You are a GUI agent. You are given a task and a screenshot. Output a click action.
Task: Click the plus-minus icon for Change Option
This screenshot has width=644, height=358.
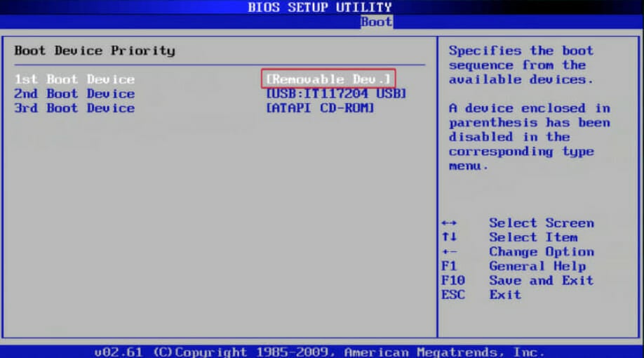point(449,252)
